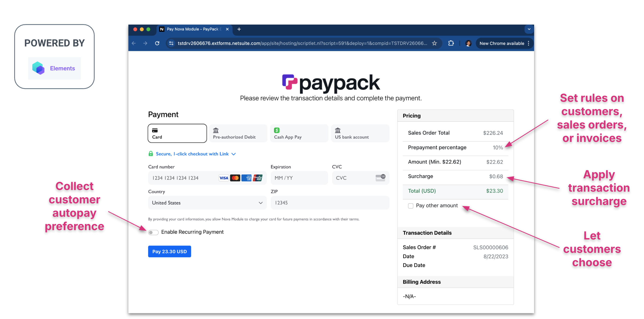This screenshot has height=319, width=644.
Task: Choose Cash App Pay as payment method
Action: click(x=299, y=133)
